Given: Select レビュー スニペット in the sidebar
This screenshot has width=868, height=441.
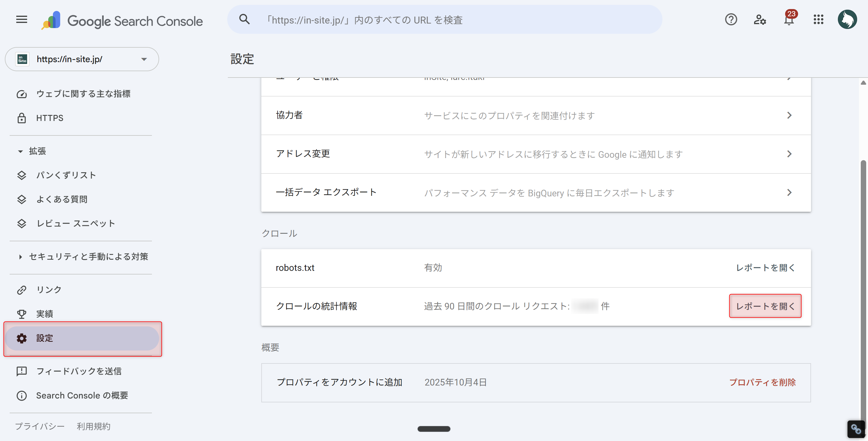Looking at the screenshot, I should (x=75, y=223).
